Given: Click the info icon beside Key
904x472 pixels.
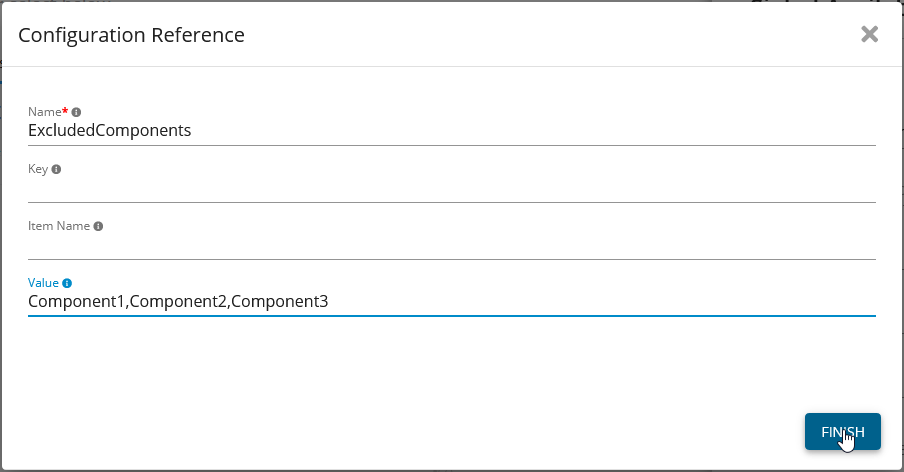Looking at the screenshot, I should pyautogui.click(x=56, y=169).
